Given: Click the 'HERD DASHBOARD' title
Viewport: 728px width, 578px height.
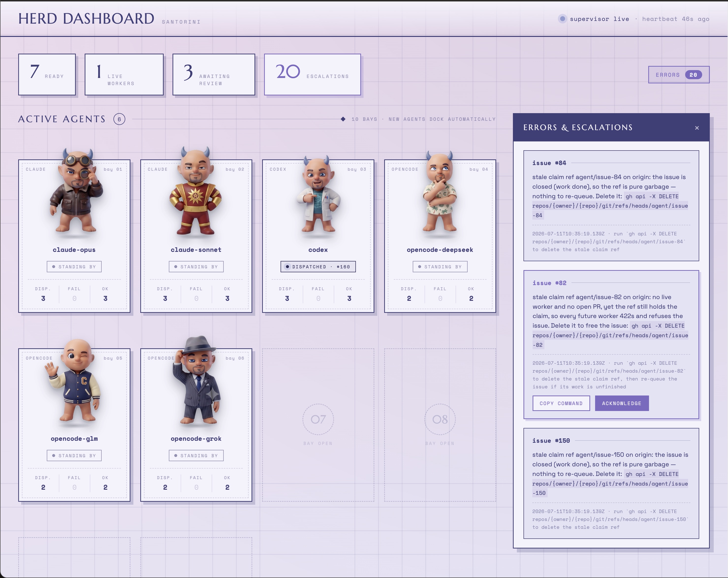Looking at the screenshot, I should click(86, 18).
